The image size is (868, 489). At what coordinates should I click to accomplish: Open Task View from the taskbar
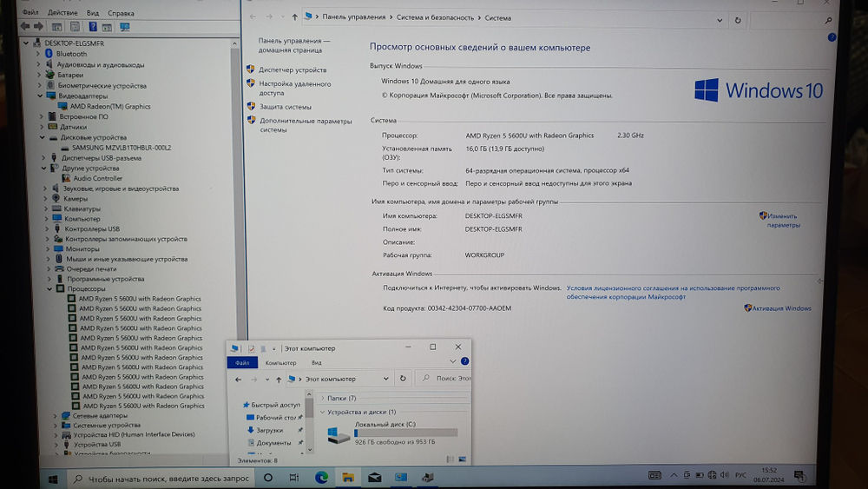[294, 478]
